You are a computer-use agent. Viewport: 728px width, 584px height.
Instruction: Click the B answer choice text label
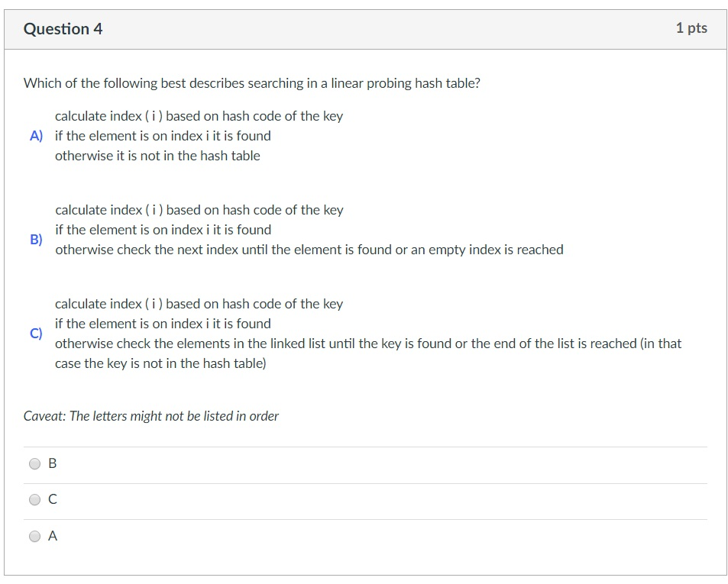click(52, 463)
